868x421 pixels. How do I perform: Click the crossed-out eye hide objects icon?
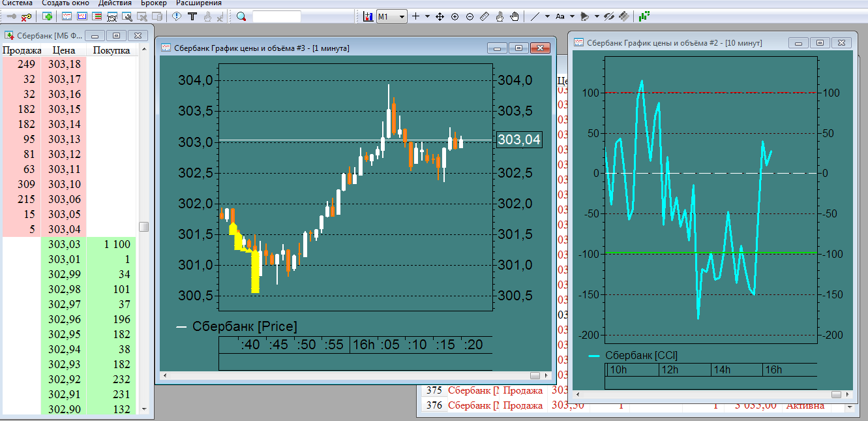coord(609,16)
